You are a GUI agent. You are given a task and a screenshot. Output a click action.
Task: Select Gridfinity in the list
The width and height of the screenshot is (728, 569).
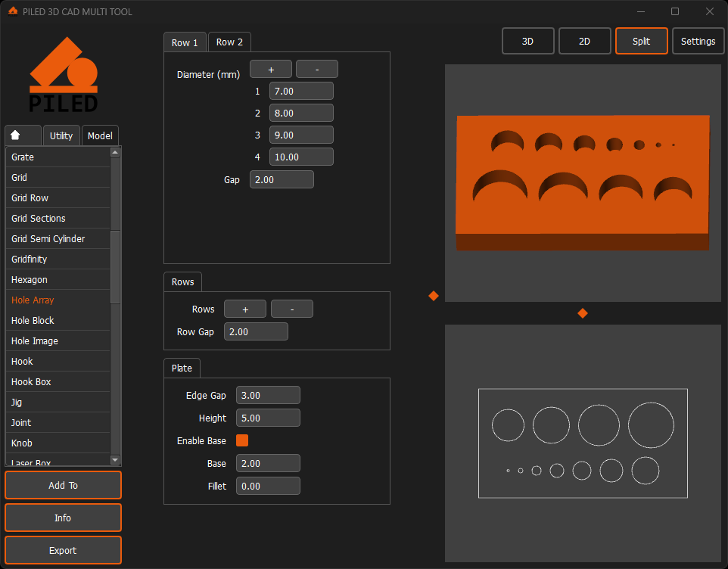click(x=58, y=259)
